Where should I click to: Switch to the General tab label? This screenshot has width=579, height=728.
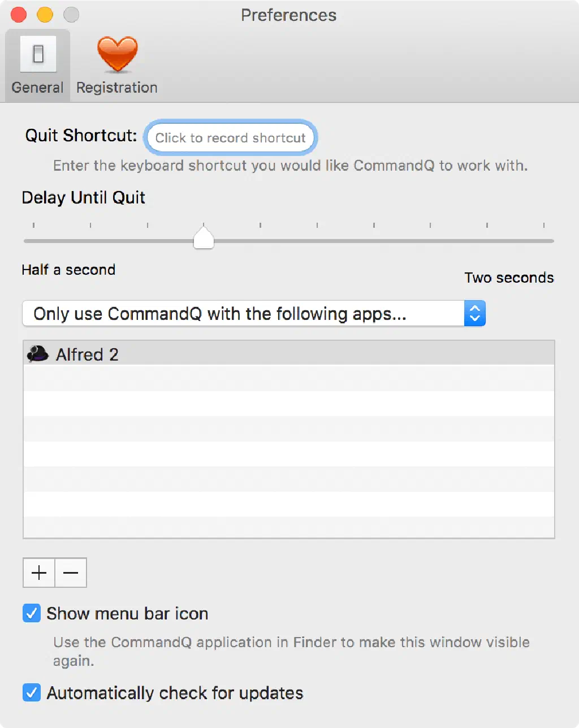pyautogui.click(x=37, y=88)
